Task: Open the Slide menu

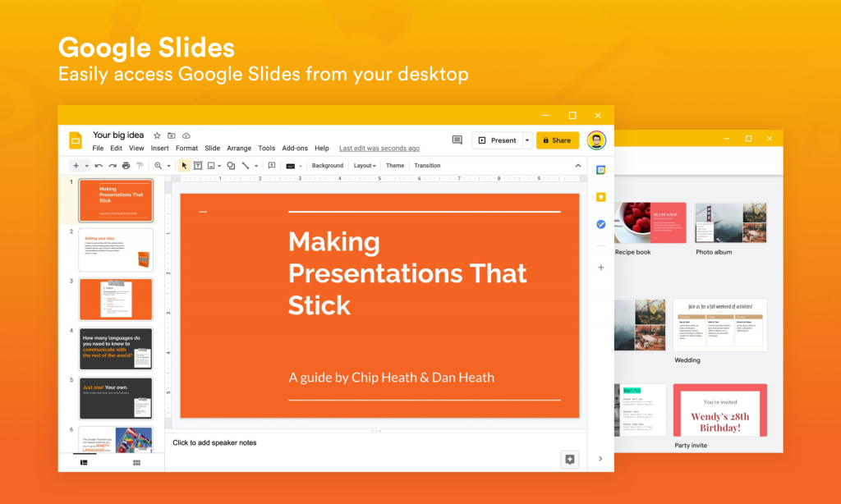Action: click(213, 148)
